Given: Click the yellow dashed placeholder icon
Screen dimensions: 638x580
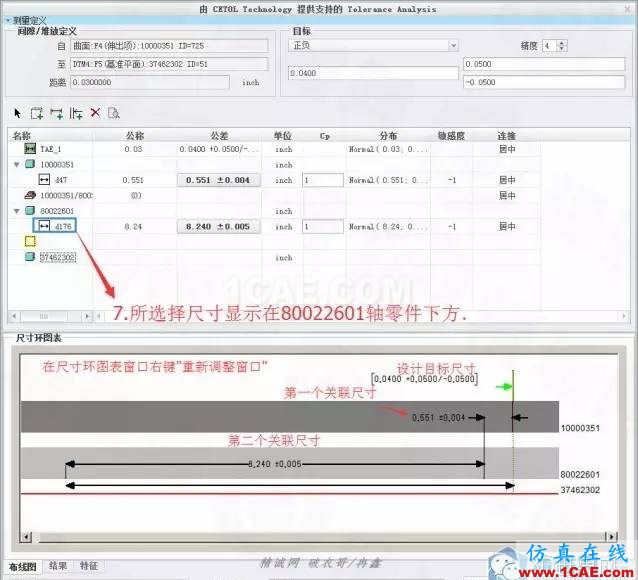Looking at the screenshot, I should [x=30, y=241].
